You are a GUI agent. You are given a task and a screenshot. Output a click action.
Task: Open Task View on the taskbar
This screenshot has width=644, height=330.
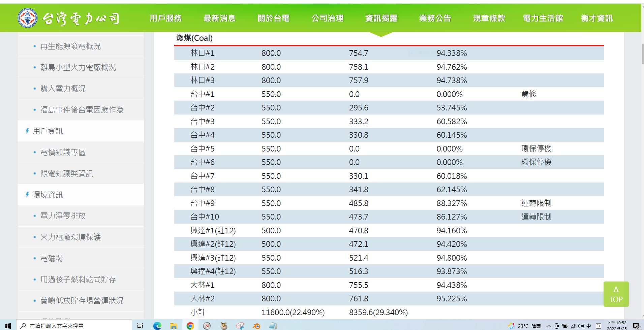[140, 326]
